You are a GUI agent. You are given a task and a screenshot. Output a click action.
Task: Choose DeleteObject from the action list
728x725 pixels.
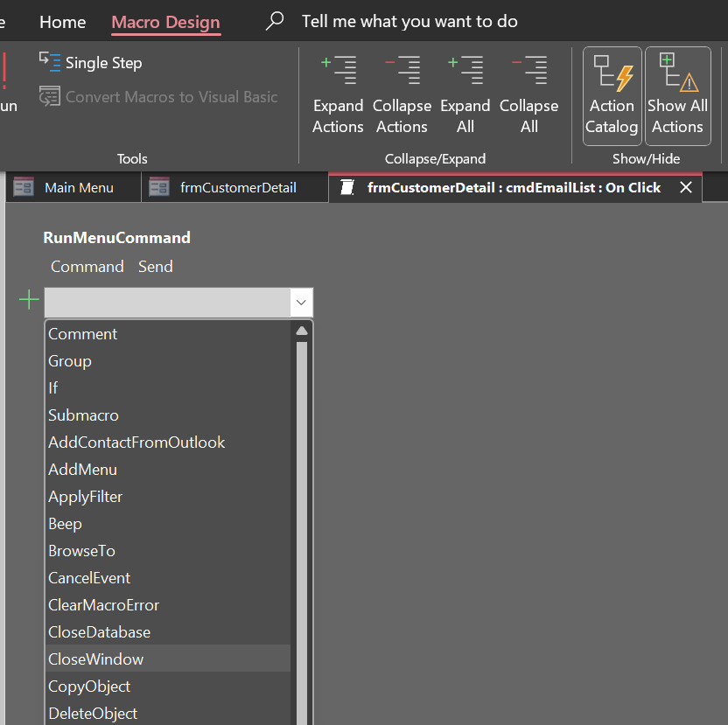pyautogui.click(x=168, y=713)
